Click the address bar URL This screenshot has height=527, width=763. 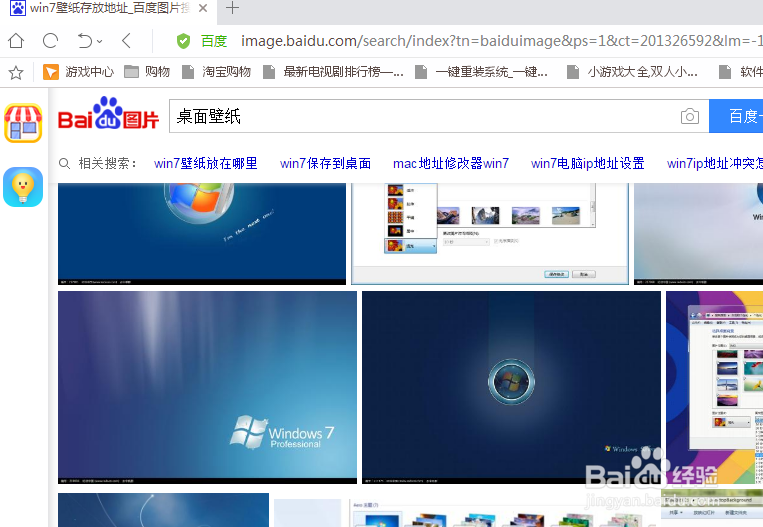pyautogui.click(x=501, y=41)
